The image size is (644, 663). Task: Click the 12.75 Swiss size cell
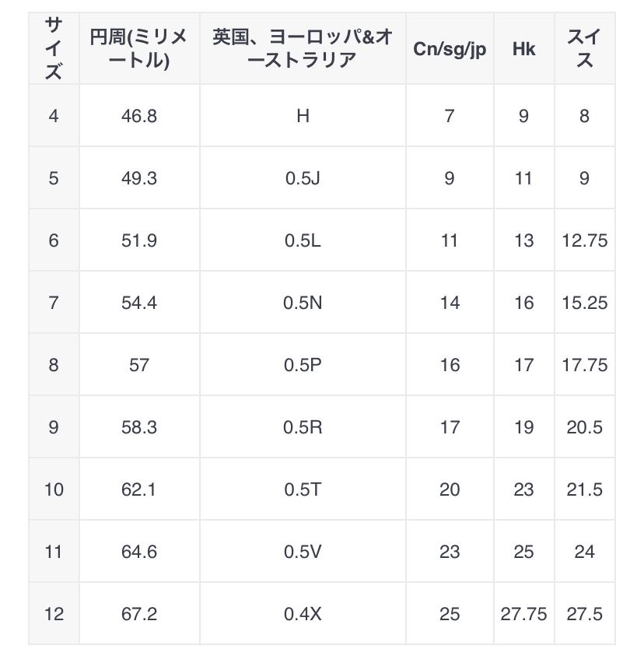tap(584, 240)
